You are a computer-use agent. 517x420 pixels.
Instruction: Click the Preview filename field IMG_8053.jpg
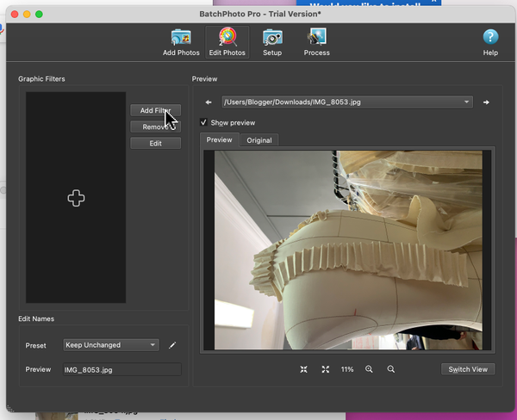click(x=121, y=369)
